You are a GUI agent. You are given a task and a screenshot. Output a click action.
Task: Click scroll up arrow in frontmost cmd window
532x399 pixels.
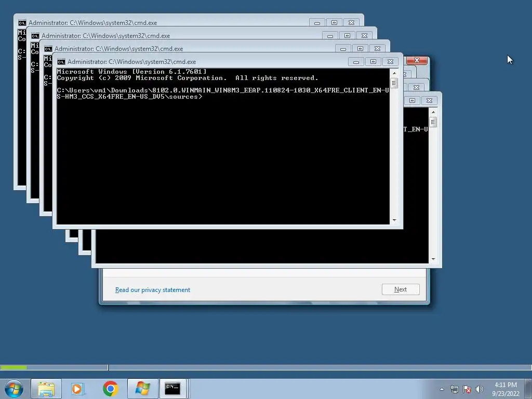tap(394, 73)
